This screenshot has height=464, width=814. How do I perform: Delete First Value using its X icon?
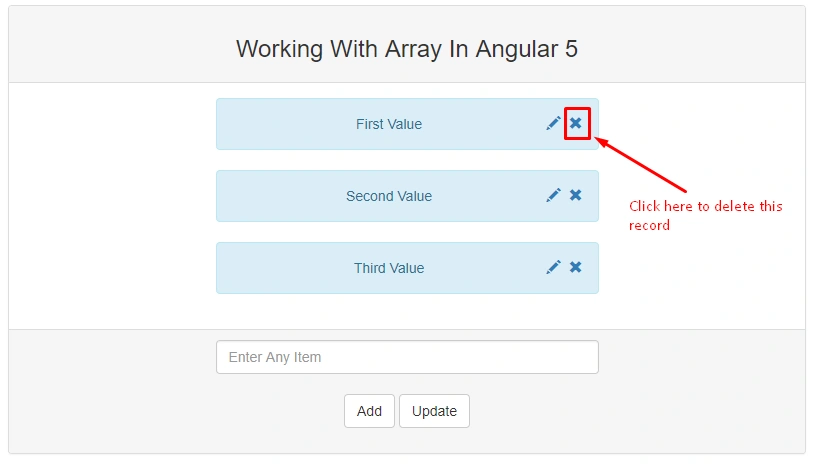(576, 124)
